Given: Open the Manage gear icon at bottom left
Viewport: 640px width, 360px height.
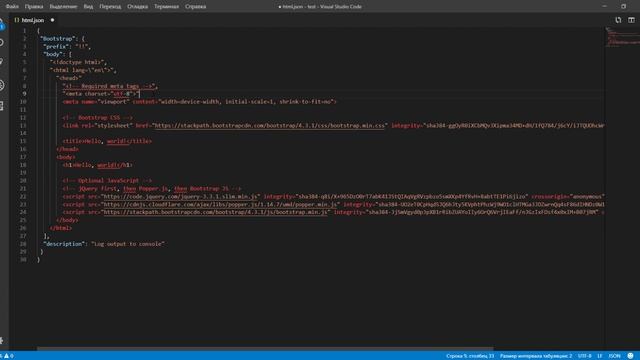Looking at the screenshot, I should pyautogui.click(x=2, y=340).
